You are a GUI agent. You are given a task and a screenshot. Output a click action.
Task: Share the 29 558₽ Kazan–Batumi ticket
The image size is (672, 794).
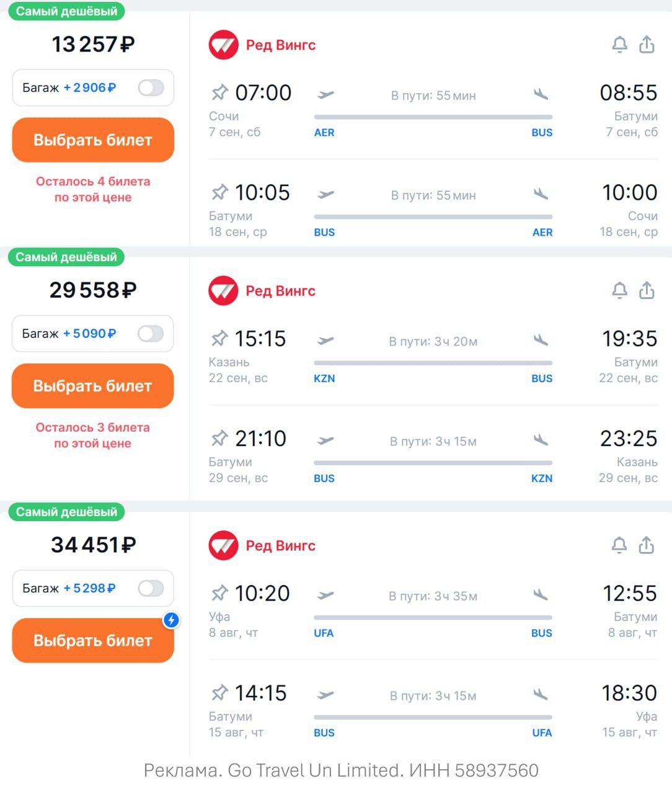tap(647, 290)
